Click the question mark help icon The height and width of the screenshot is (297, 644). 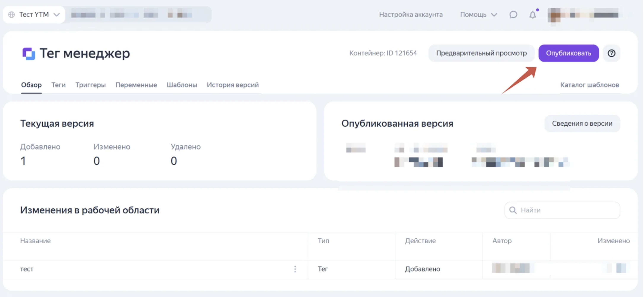611,53
